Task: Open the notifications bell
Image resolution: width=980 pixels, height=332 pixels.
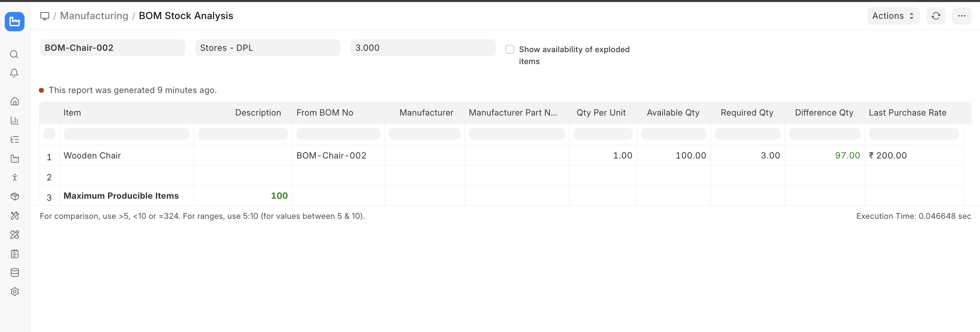Action: pyautogui.click(x=14, y=73)
